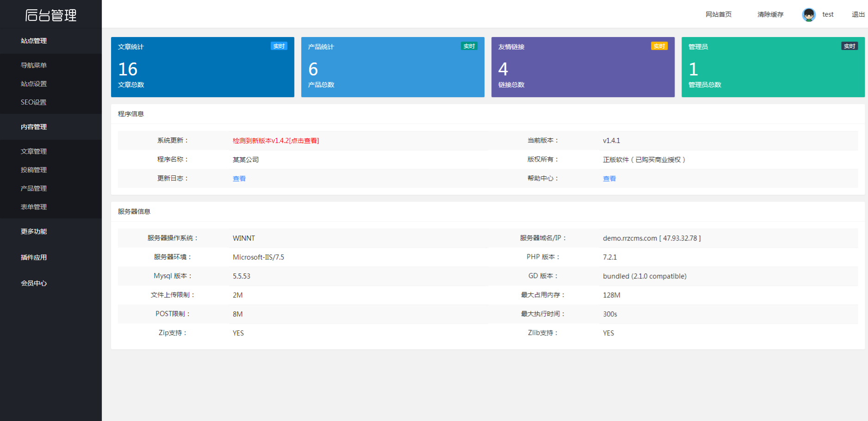The height and width of the screenshot is (421, 868).
Task: Click the 实时 badge on 文章统计 card
Action: [279, 46]
